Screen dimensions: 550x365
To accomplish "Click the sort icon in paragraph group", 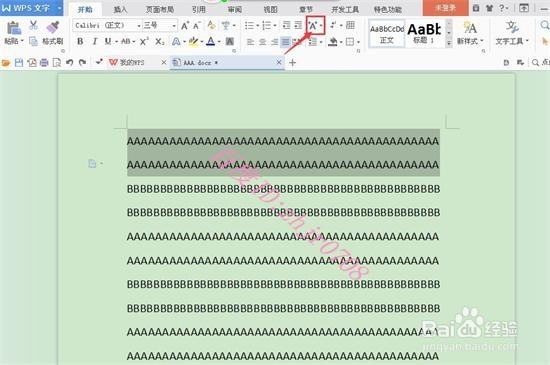I will (333, 25).
